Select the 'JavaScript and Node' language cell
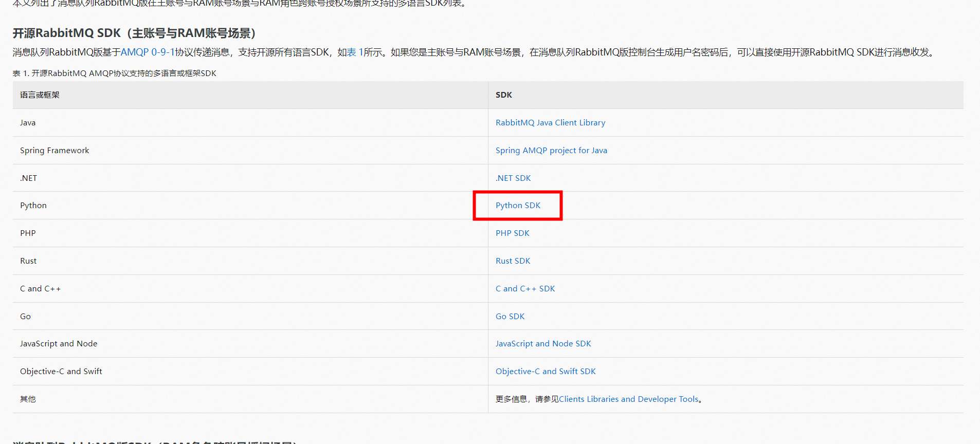 click(x=250, y=344)
